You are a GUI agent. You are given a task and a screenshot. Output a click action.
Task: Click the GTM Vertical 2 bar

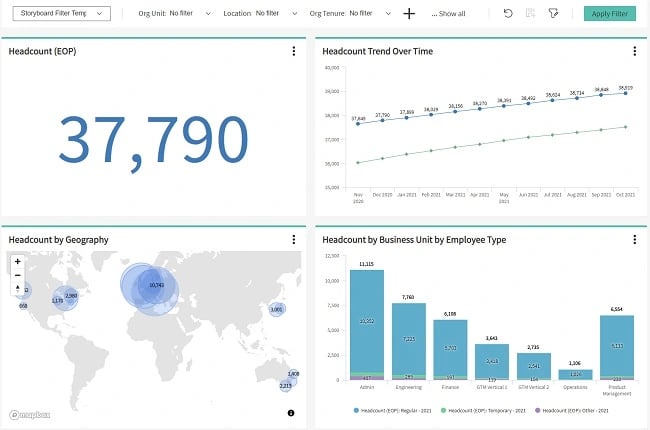tap(534, 366)
